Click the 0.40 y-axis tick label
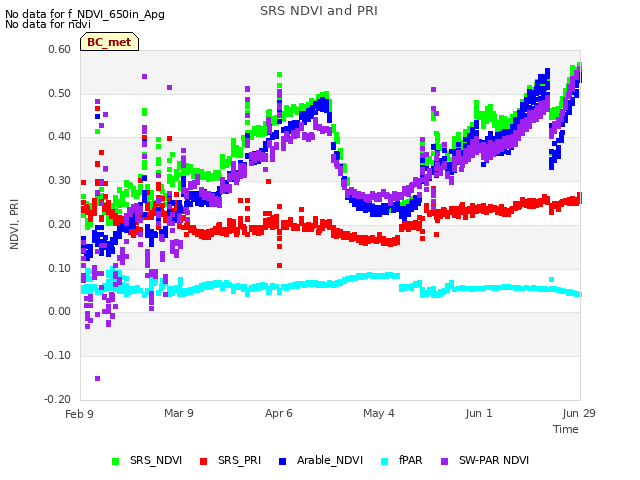 click(59, 136)
